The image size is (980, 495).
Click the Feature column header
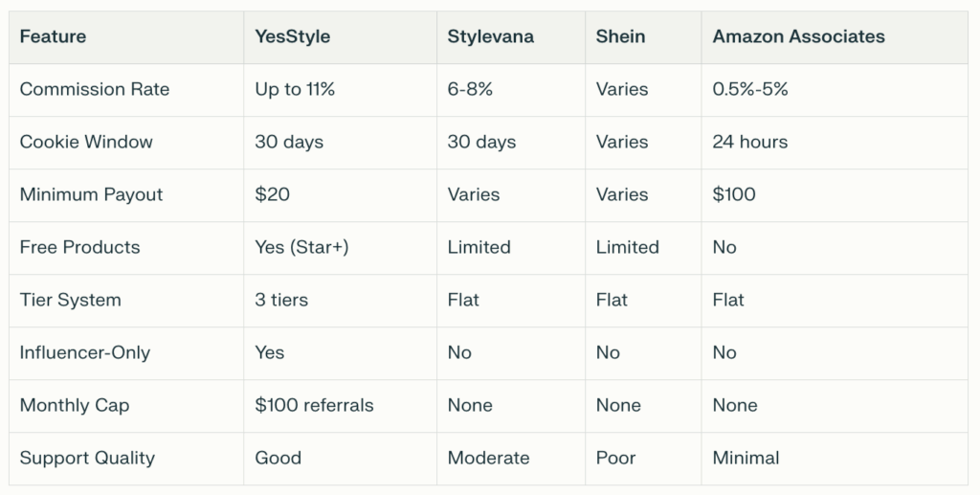[x=53, y=36]
